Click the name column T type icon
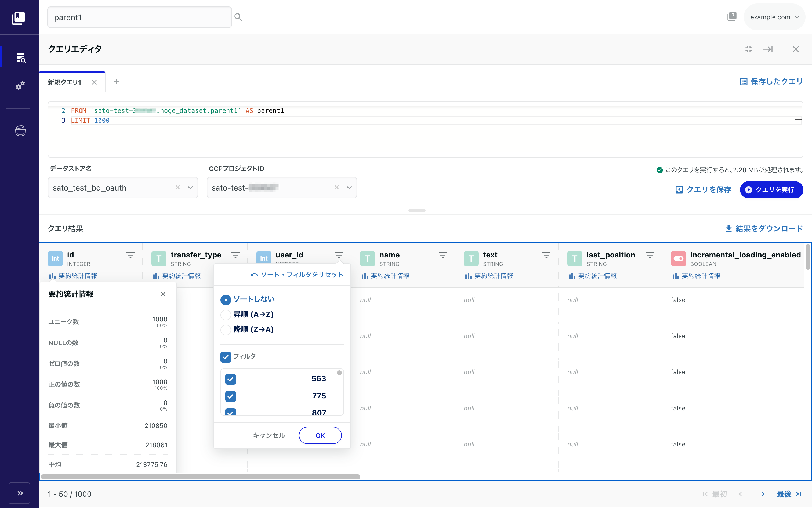This screenshot has height=508, width=812. pyautogui.click(x=367, y=258)
